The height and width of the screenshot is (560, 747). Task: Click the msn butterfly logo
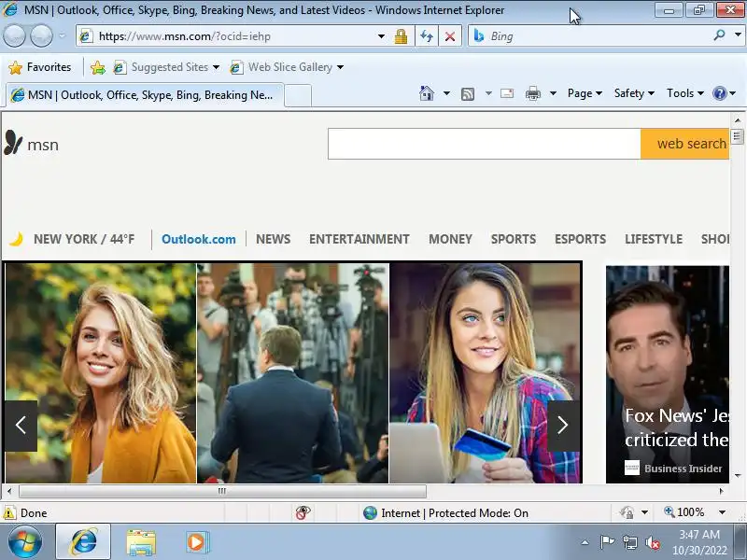click(32, 143)
